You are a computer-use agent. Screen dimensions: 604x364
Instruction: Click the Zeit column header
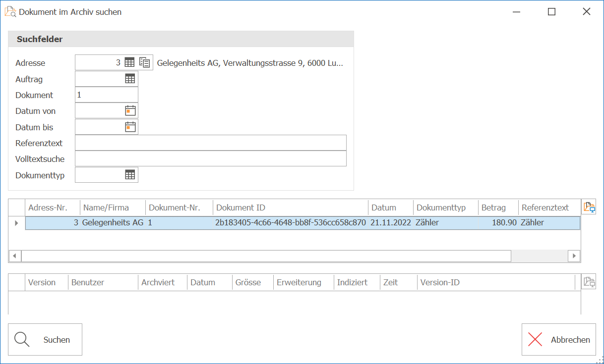pyautogui.click(x=399, y=282)
